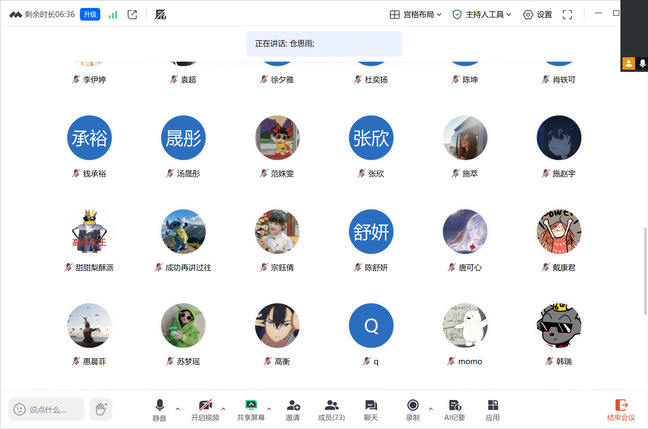Start recording with 录制 button
This screenshot has height=429, width=648.
(x=412, y=408)
